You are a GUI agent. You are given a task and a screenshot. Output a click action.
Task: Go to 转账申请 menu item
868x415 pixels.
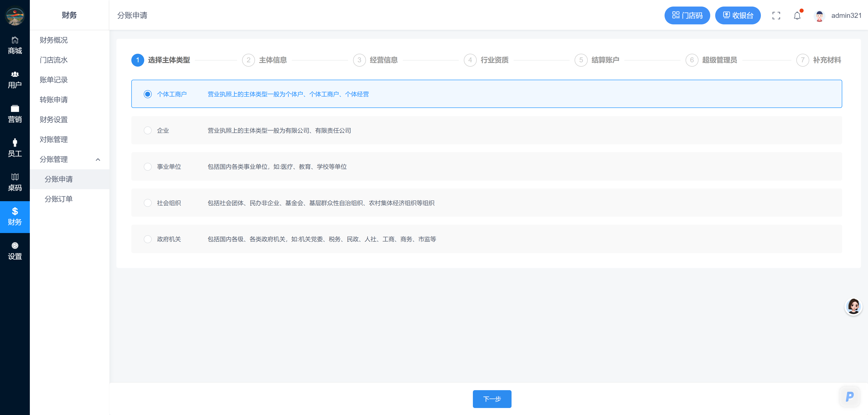point(69,100)
